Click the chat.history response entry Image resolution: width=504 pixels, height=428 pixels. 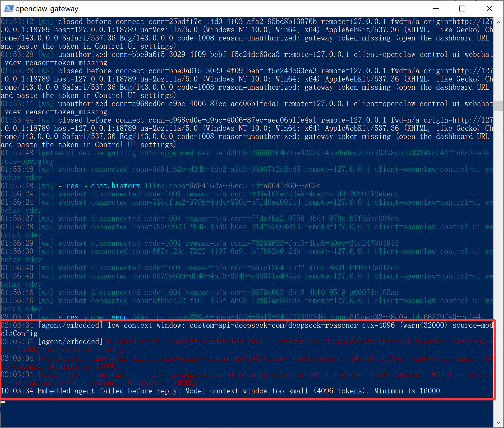161,186
